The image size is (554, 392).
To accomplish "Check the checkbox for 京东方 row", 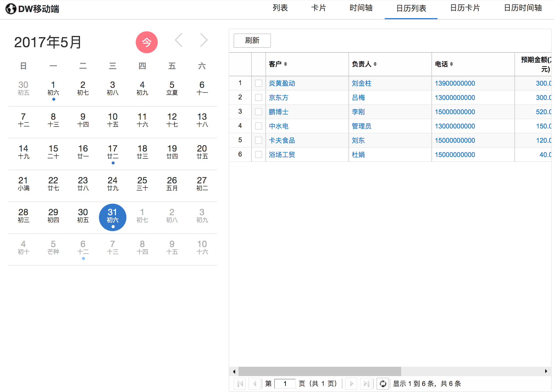I will click(259, 97).
